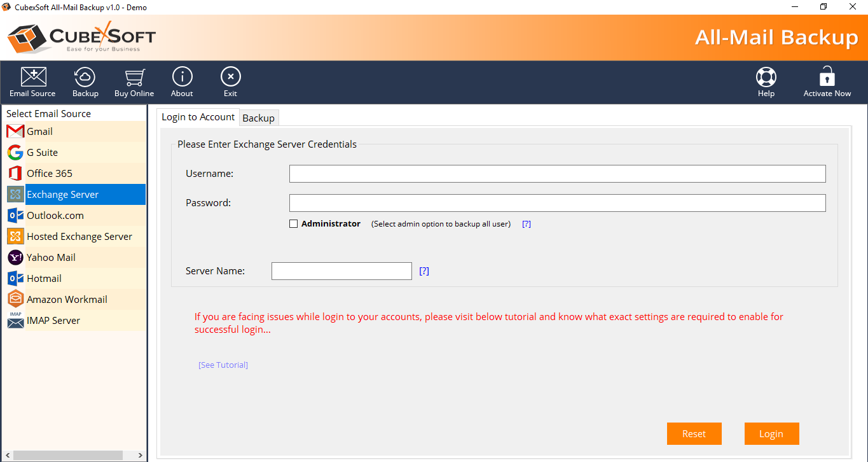Select Yahoo Mail list entry text

click(x=51, y=258)
